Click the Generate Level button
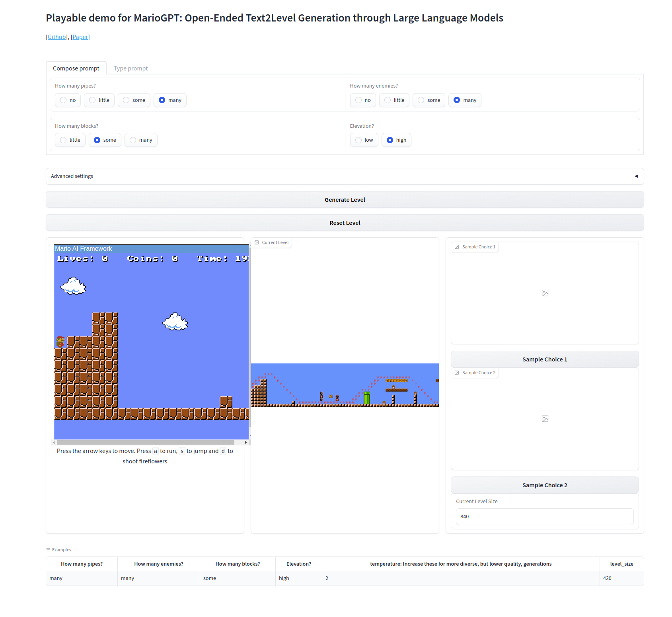Viewport: 672px width, 617px height. pyautogui.click(x=345, y=200)
